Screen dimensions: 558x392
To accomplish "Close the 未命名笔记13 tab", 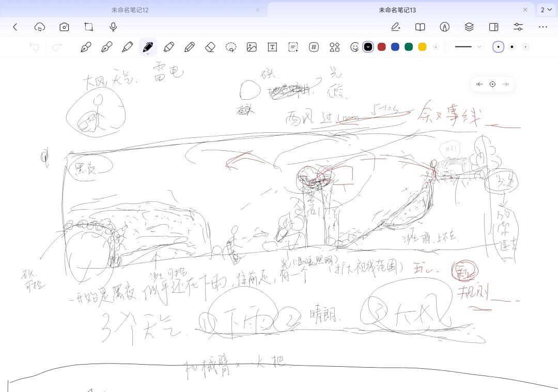I will click(525, 10).
